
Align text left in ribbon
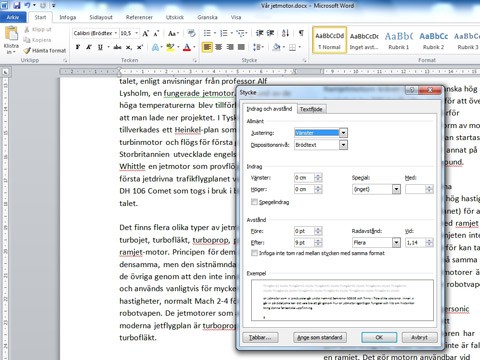point(207,47)
